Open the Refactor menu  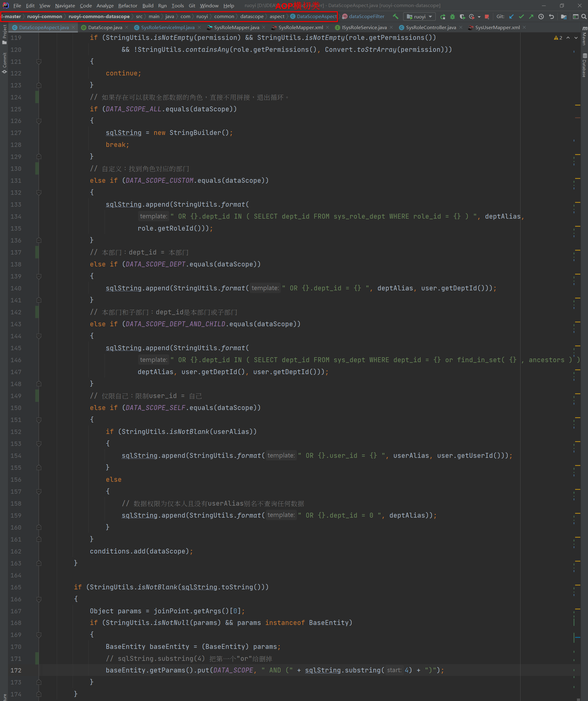click(128, 5)
